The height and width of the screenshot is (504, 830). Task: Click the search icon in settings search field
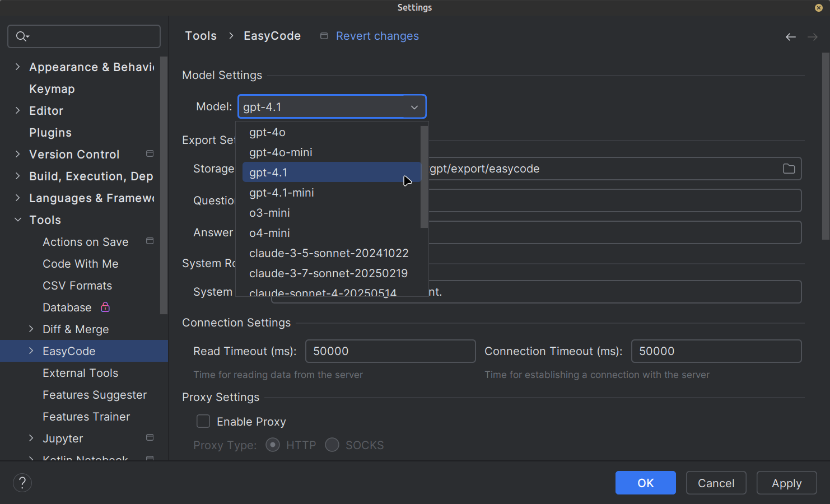(x=22, y=36)
